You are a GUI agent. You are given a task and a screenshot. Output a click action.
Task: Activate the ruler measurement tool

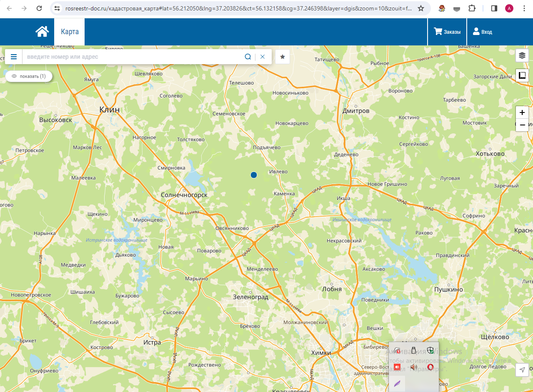[522, 75]
